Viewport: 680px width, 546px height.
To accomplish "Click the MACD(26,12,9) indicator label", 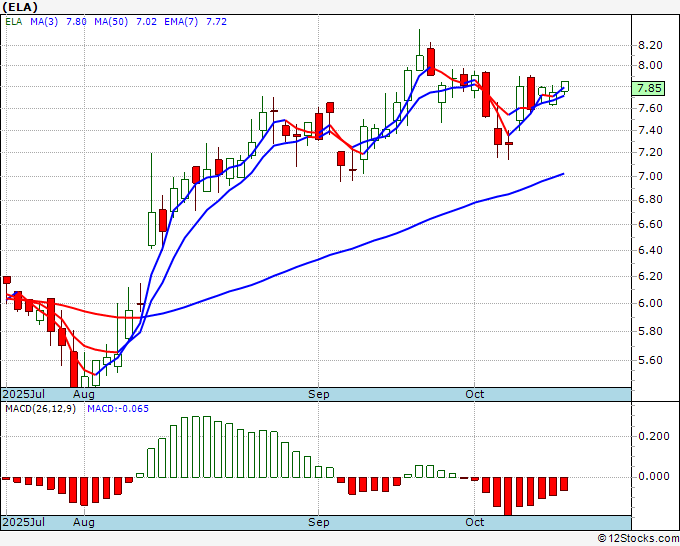I will pos(40,409).
